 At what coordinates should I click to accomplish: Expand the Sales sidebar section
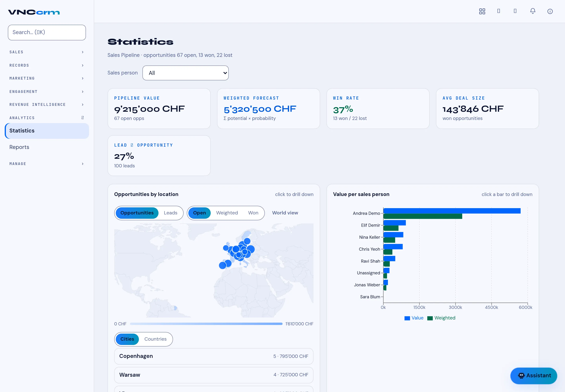click(x=47, y=52)
